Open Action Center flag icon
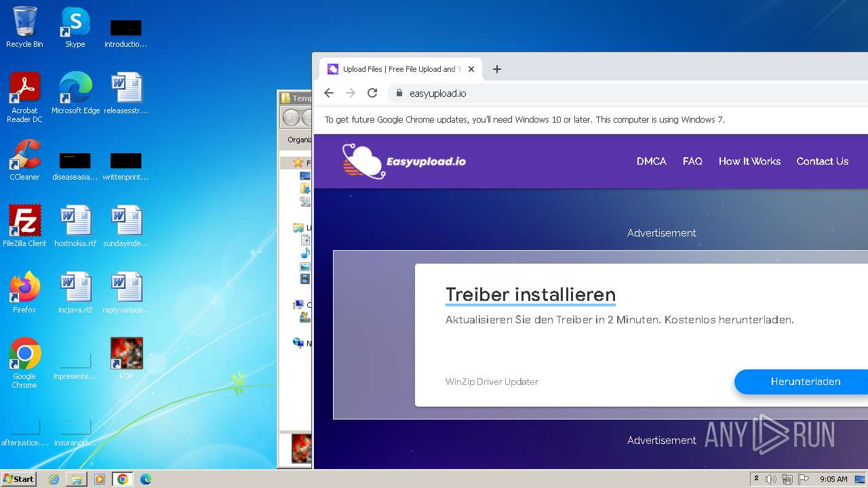 tap(804, 479)
